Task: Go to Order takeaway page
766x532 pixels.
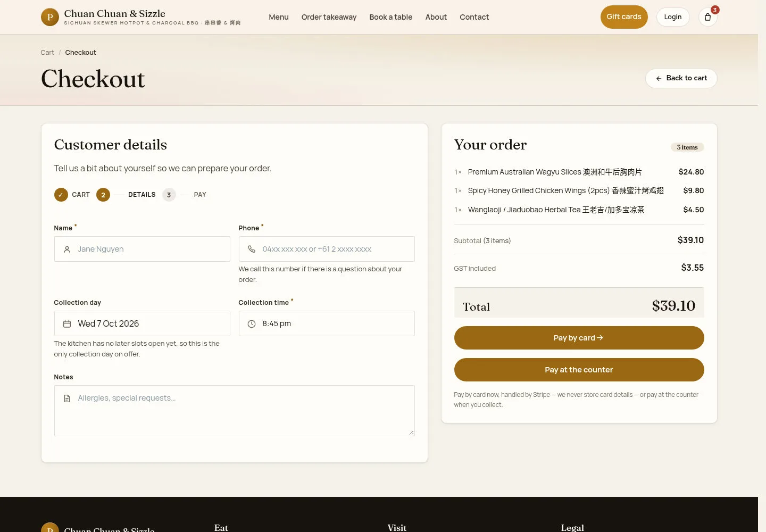Action: point(329,17)
